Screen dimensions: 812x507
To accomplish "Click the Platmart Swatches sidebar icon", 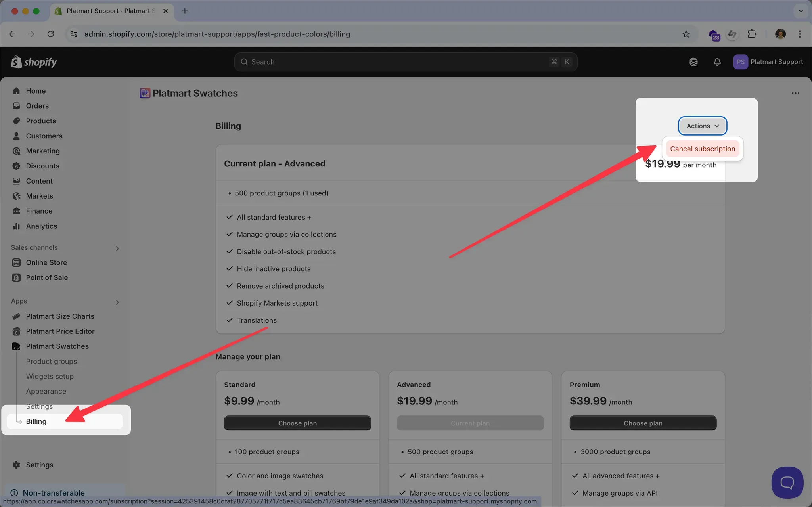I will point(16,346).
